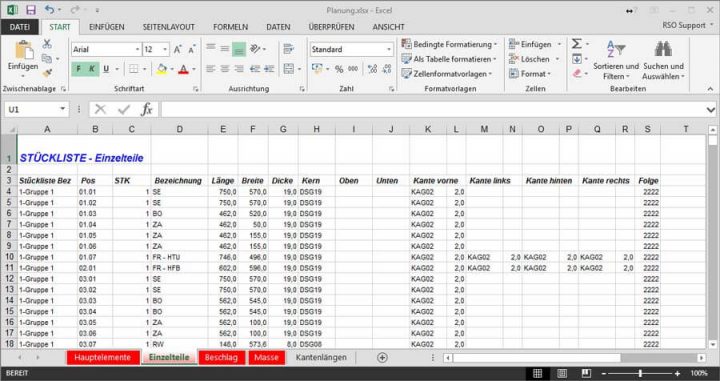Toggle bold formatting F button
This screenshot has height=381, width=720.
pyautogui.click(x=79, y=69)
